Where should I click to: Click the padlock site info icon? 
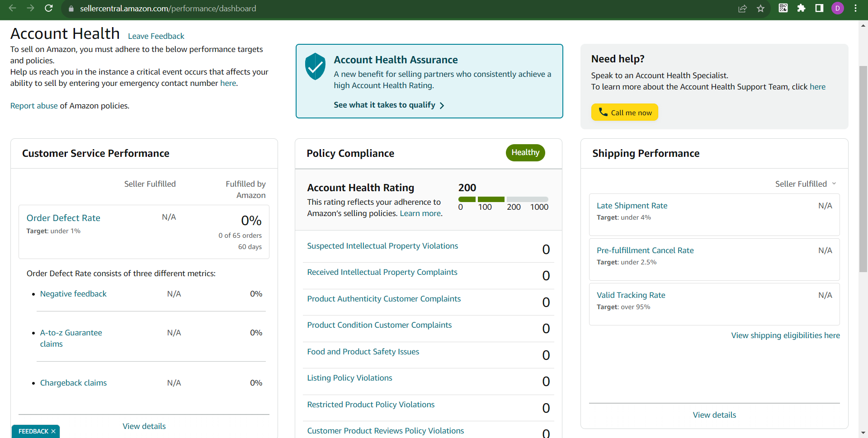[71, 9]
